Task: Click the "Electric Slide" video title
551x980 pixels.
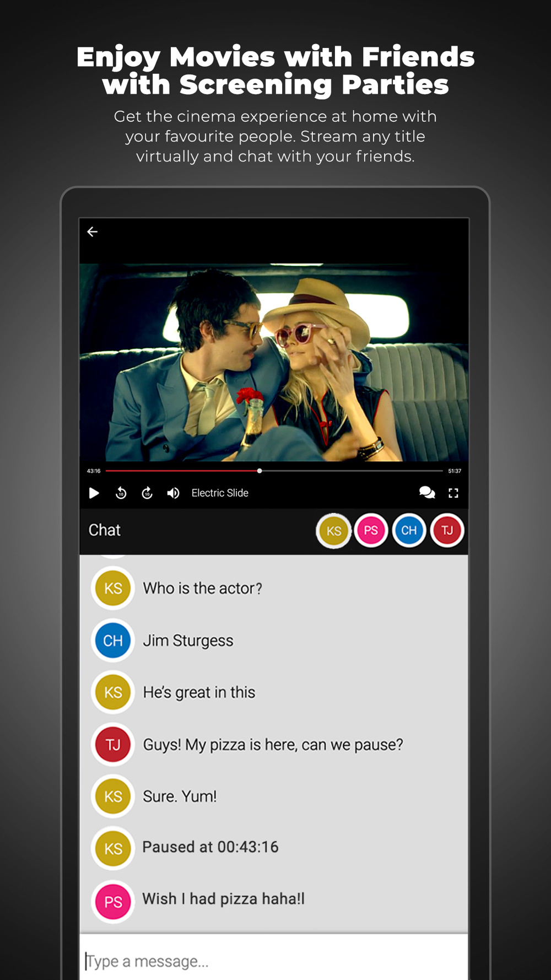Action: click(x=220, y=493)
